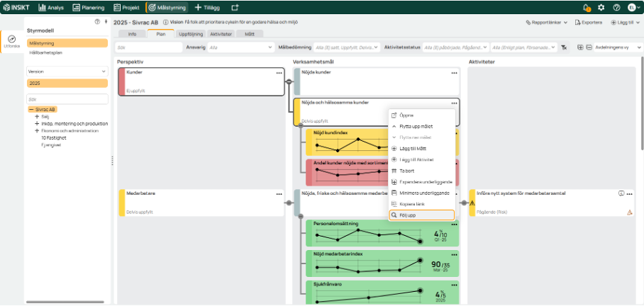Collapse the Sivrac AB tree node
Screen dimensions: 644x306
pyautogui.click(x=31, y=110)
